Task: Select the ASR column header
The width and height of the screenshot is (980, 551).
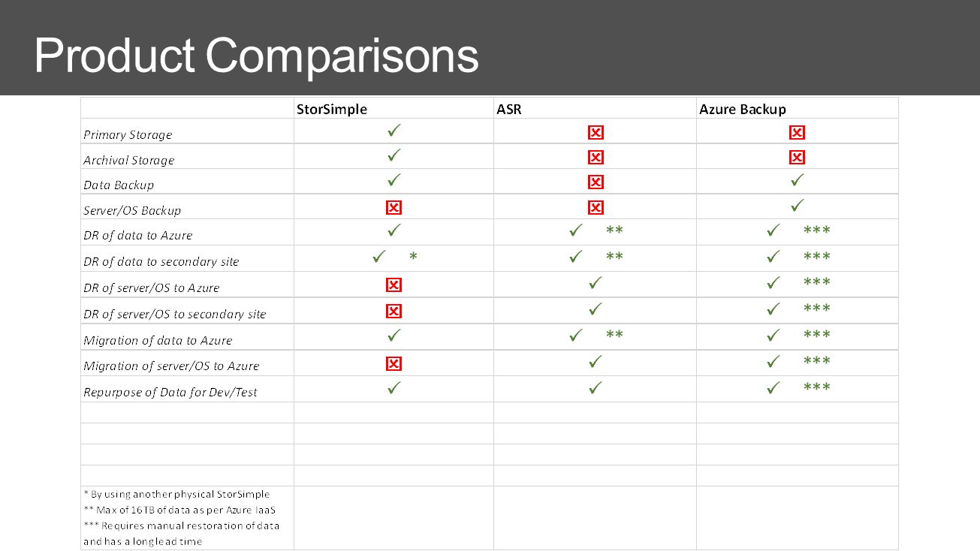Action: [509, 109]
